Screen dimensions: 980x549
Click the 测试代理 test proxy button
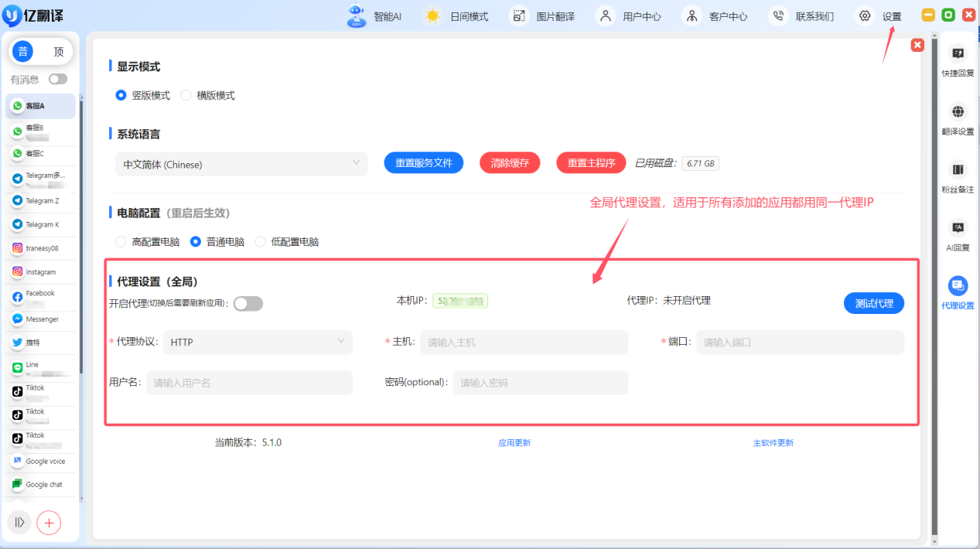point(873,303)
